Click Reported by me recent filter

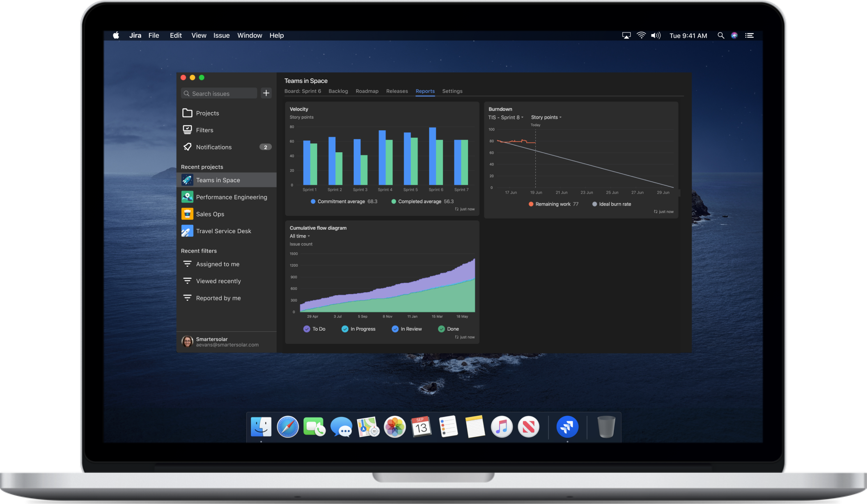[x=218, y=298]
